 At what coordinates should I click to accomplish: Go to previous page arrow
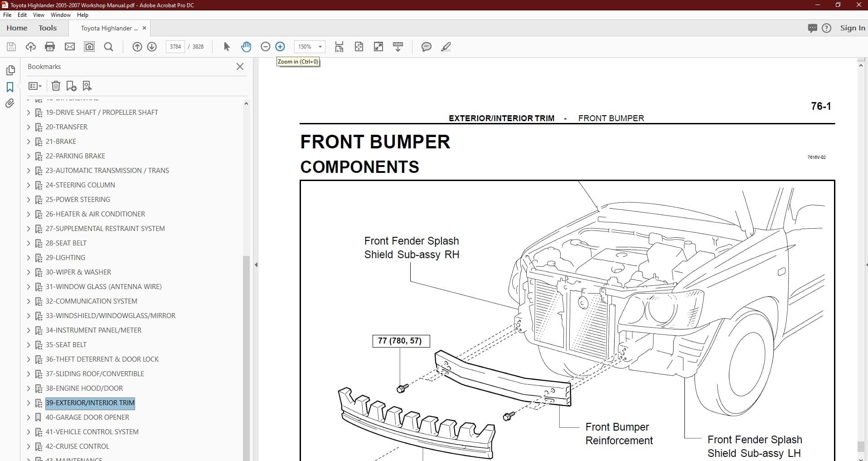(137, 47)
